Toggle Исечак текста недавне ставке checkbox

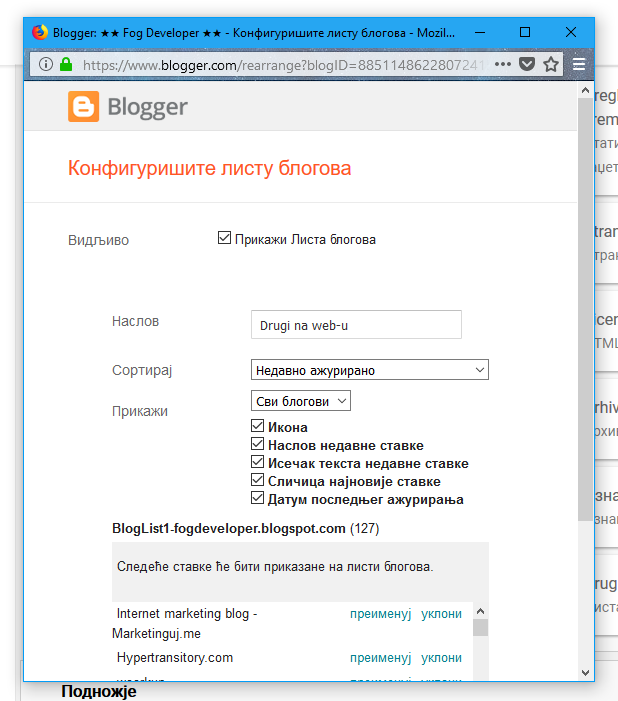click(258, 462)
